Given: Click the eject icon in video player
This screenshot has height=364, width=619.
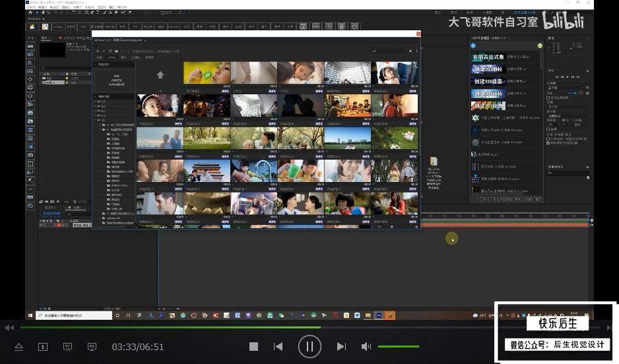Looking at the screenshot, I should coord(18,347).
